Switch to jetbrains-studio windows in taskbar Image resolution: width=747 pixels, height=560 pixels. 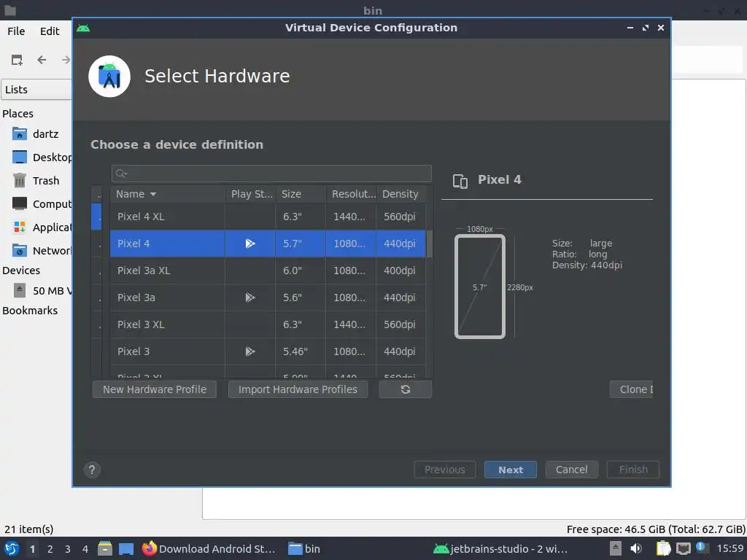(x=500, y=548)
